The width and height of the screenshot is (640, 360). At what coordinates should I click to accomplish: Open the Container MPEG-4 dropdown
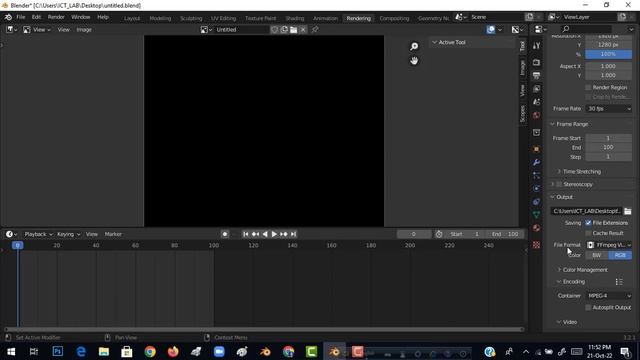coord(609,296)
